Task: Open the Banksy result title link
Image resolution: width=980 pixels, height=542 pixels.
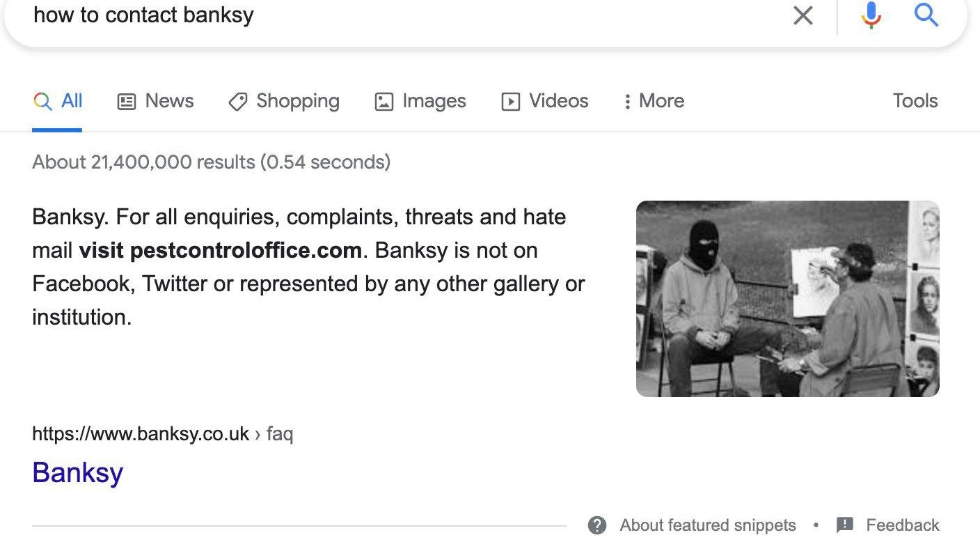Action: [78, 472]
